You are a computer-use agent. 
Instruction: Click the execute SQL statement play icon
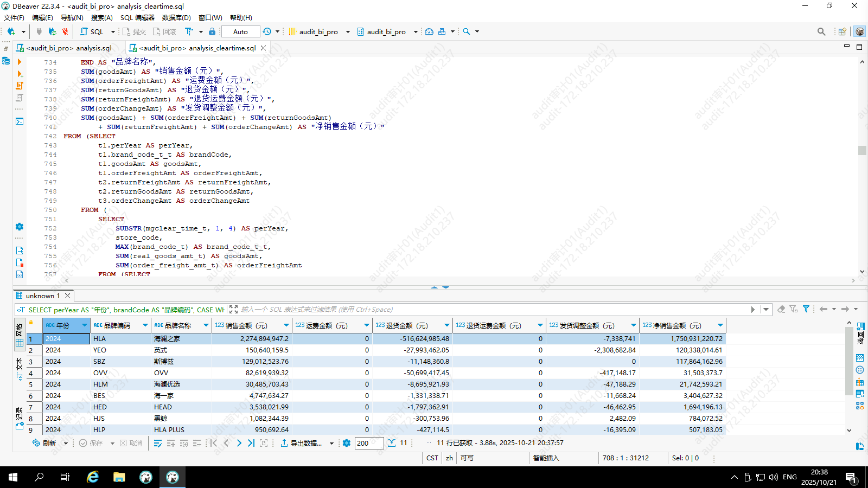pyautogui.click(x=20, y=62)
